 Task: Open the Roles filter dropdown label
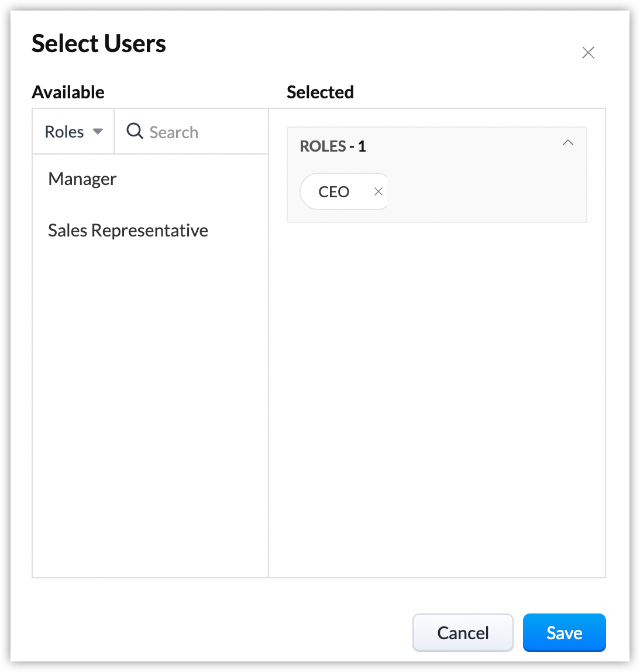[64, 132]
